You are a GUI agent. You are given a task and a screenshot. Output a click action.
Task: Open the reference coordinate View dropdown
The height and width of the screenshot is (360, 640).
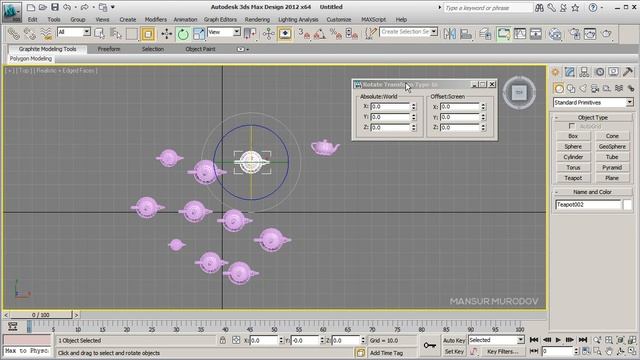tap(224, 32)
